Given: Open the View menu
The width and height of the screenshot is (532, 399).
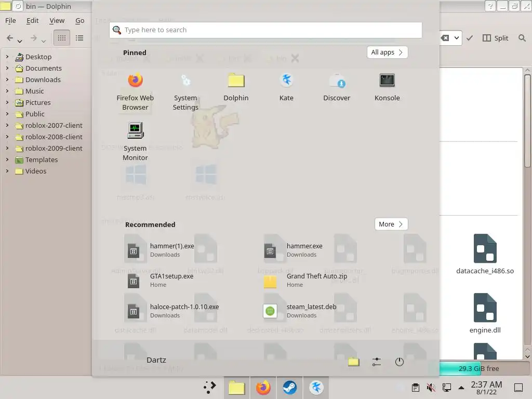Looking at the screenshot, I should pyautogui.click(x=57, y=21).
